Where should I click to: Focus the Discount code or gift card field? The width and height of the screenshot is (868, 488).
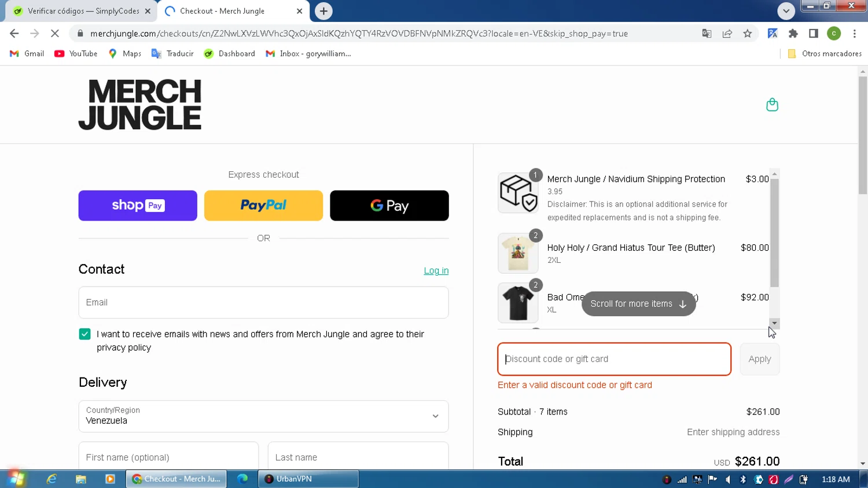[x=615, y=359]
